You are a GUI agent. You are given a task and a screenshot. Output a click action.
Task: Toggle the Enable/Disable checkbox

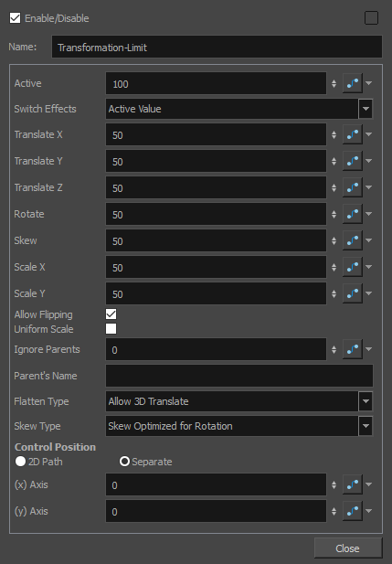pyautogui.click(x=16, y=18)
